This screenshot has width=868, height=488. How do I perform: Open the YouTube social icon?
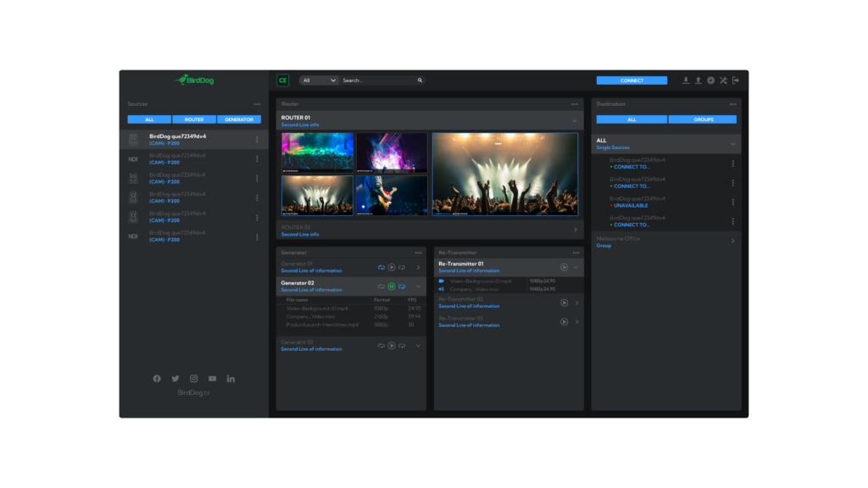click(x=212, y=379)
